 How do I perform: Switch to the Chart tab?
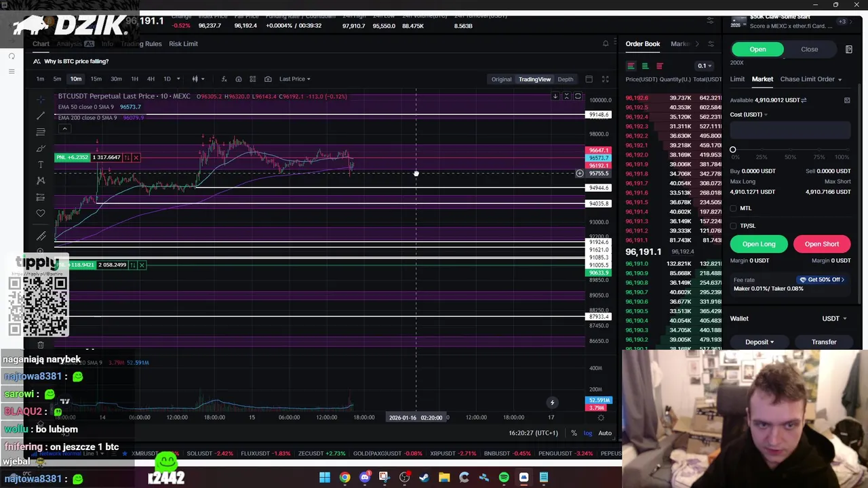coord(41,44)
